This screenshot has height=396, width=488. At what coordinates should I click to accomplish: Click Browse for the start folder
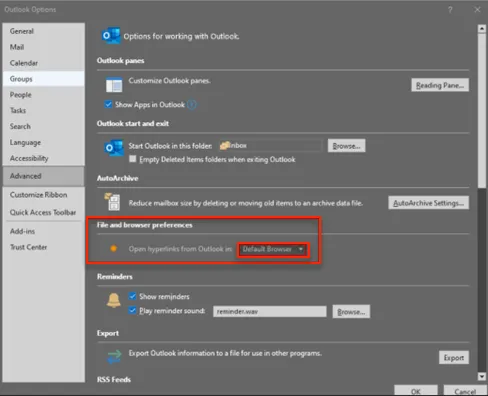pos(346,146)
